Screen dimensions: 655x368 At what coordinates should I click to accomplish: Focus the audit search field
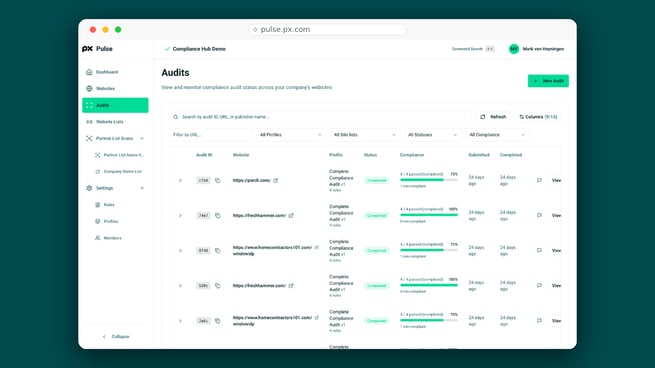pyautogui.click(x=322, y=117)
